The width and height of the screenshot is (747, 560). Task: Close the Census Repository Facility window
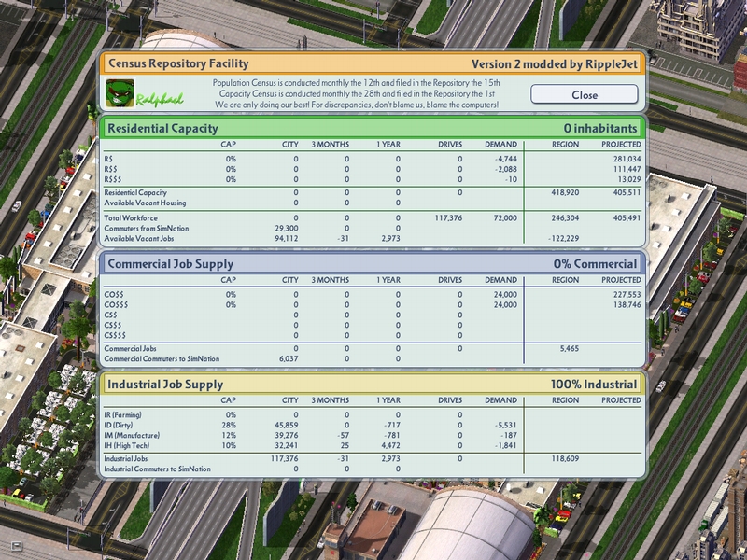coord(585,94)
